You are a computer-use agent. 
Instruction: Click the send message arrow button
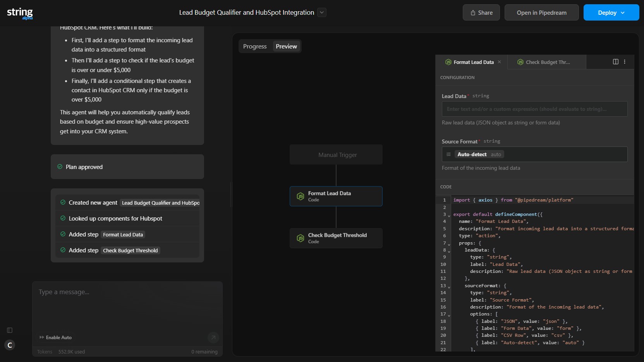(213, 338)
